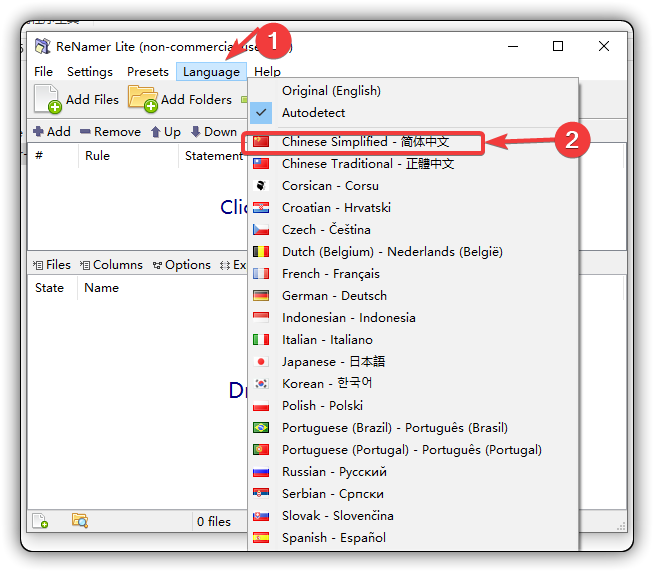Select French - Français language

tap(413, 274)
